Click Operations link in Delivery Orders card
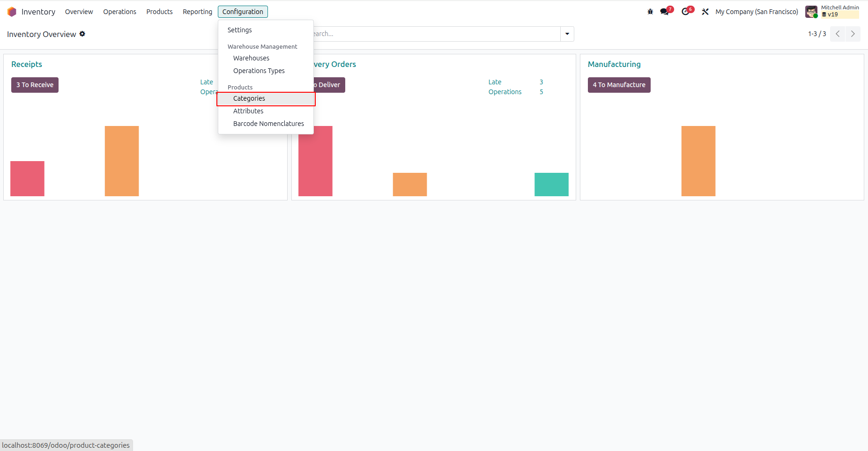The width and height of the screenshot is (868, 451). click(x=505, y=92)
